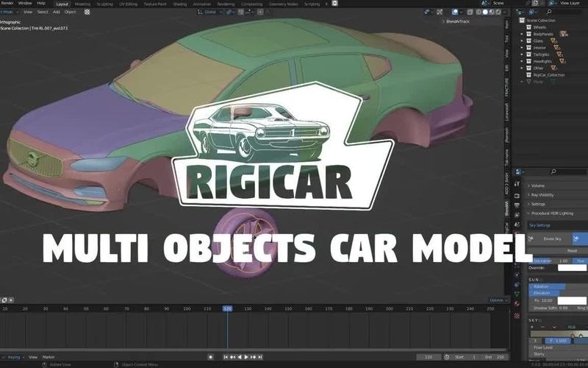Expand the Taillights collection

522,54
